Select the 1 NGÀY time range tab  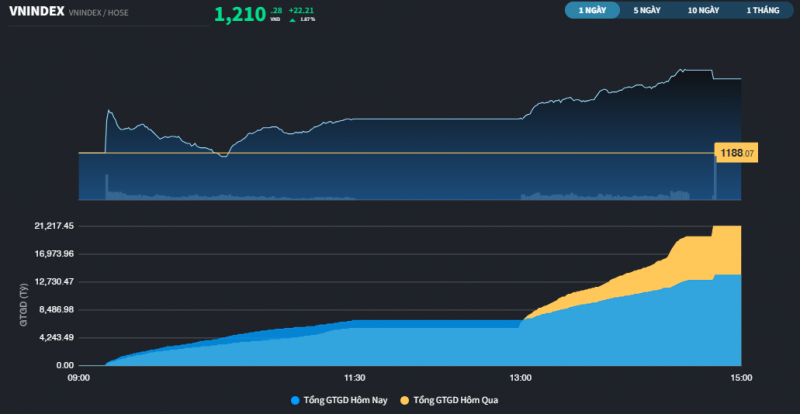point(592,10)
